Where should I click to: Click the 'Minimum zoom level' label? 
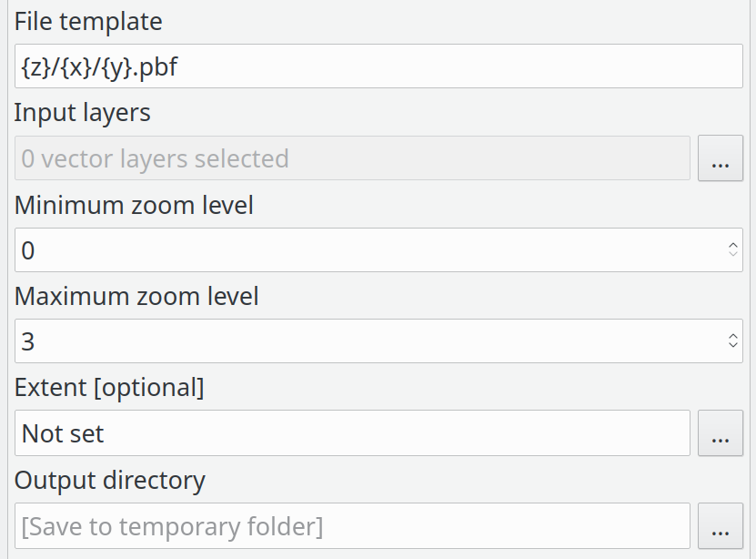tap(134, 205)
